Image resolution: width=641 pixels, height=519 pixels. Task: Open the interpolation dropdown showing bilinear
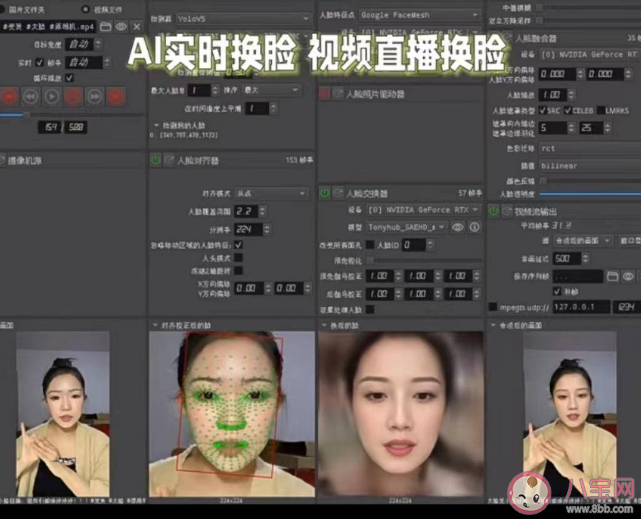pos(590,166)
